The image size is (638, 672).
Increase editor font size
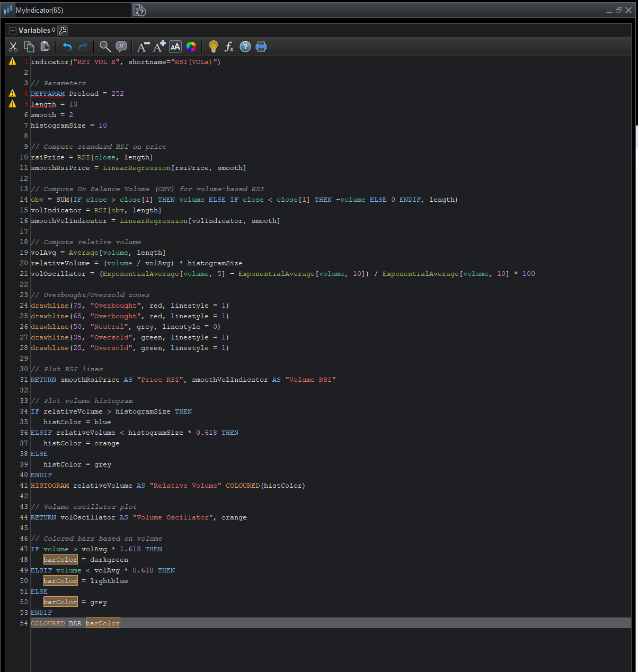[x=159, y=47]
